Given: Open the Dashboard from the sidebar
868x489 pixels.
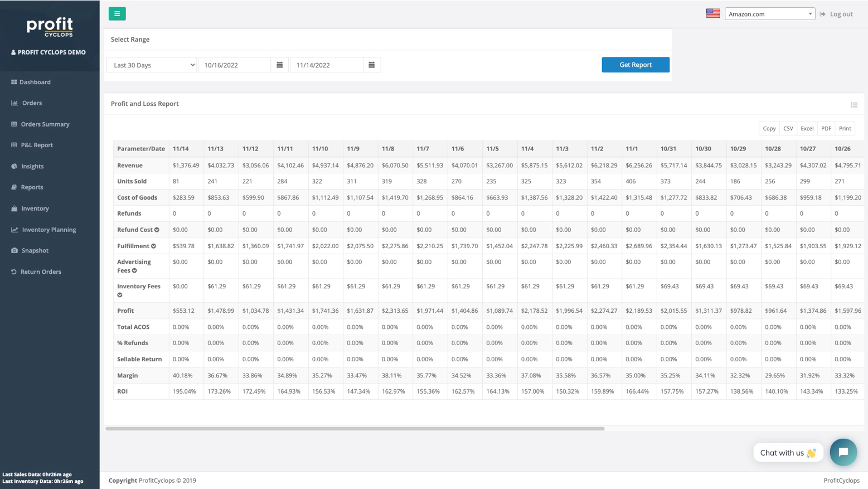Looking at the screenshot, I should (x=35, y=82).
